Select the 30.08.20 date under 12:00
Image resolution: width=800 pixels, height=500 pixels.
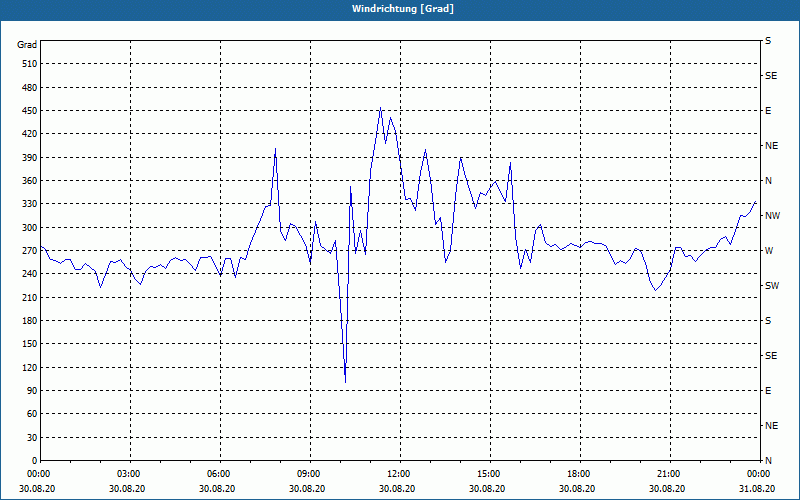point(397,488)
